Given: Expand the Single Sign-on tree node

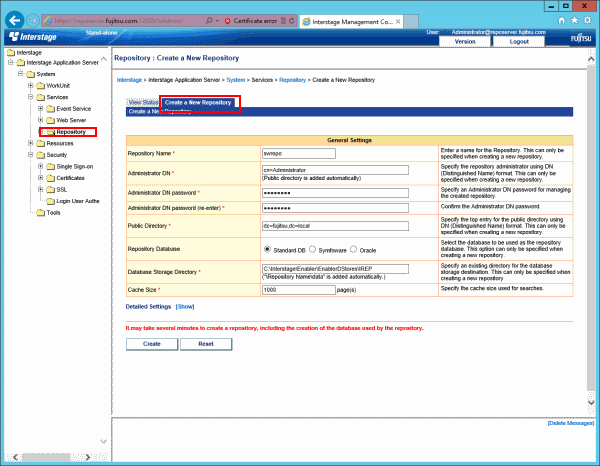Looking at the screenshot, I should pyautogui.click(x=41, y=166).
